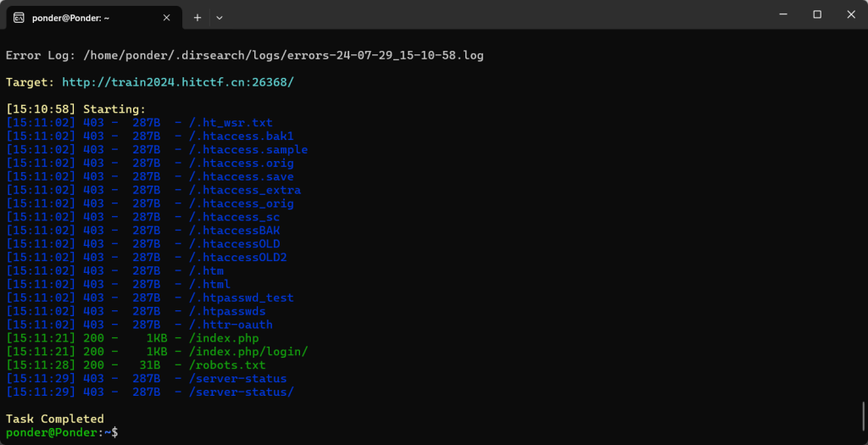
Task: Close the ponder@Ponder tab
Action: tap(166, 17)
